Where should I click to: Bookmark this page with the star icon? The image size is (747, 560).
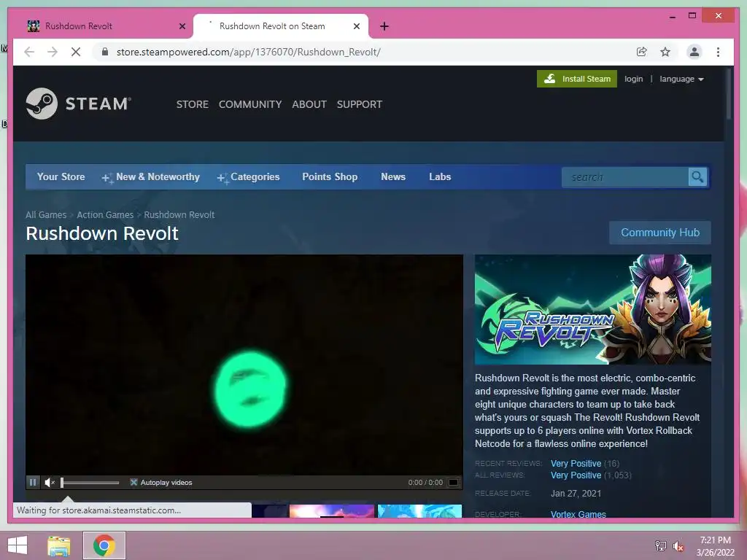[x=665, y=52]
